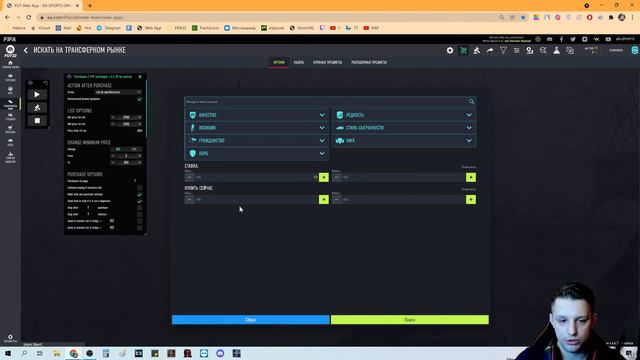
Task: Expand the Редкость filter dropdown
Action: coord(404,115)
